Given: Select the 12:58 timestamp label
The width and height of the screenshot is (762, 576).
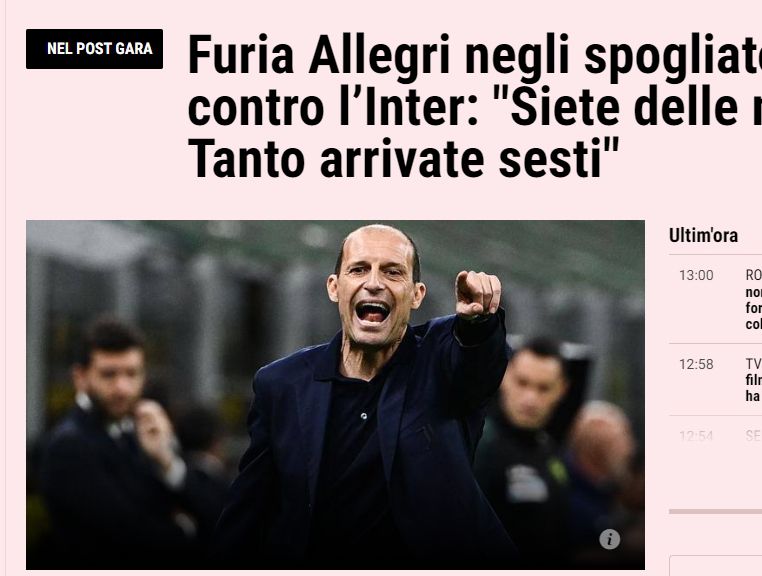Looking at the screenshot, I should (696, 364).
